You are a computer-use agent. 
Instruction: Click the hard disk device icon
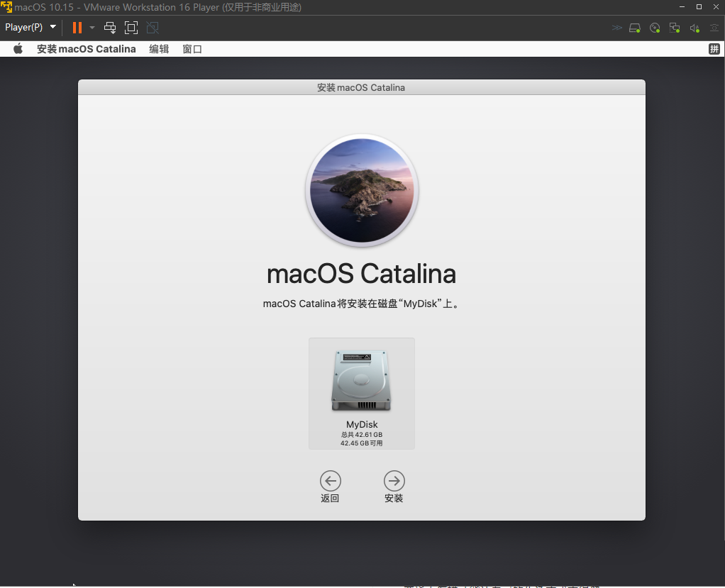635,28
